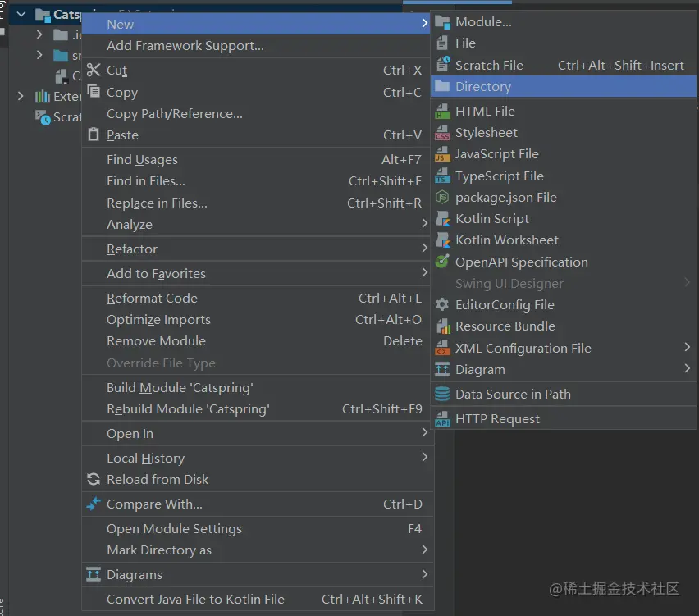
Task: Choose Remove Module
Action: pos(258,341)
